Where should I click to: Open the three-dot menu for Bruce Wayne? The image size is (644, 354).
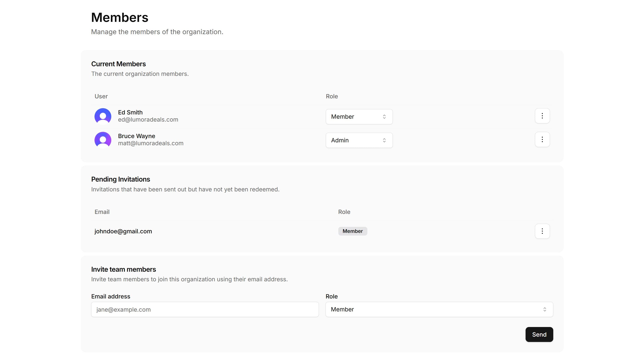542,140
